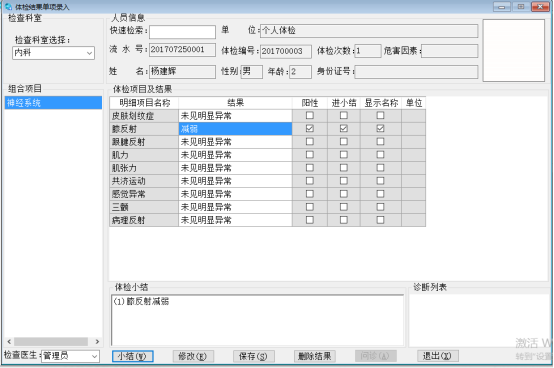Check 进小结 for 感觉异常
This screenshot has width=554, height=368.
pos(343,194)
